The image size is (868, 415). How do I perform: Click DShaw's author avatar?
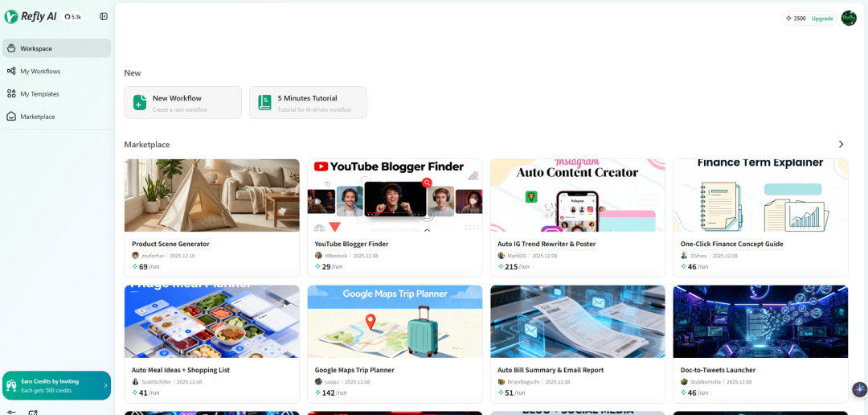[x=684, y=256]
